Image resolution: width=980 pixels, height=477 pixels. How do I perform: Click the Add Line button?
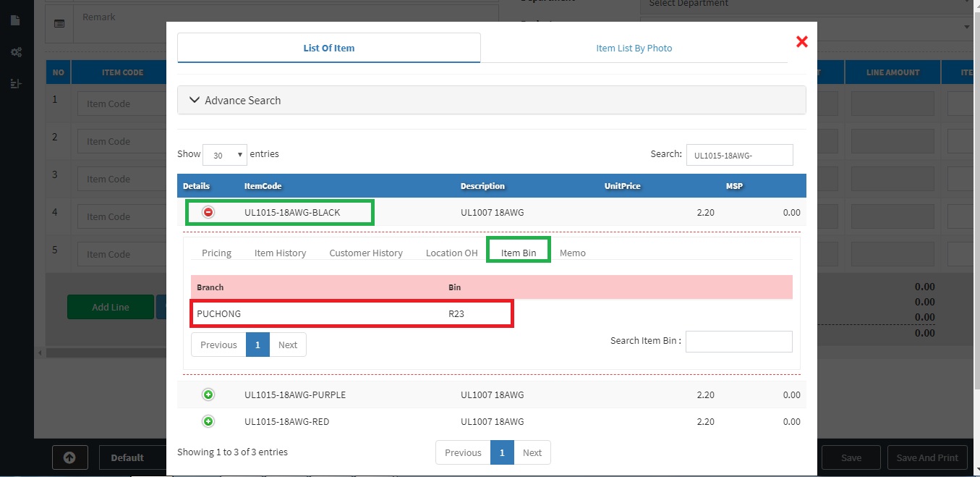tap(110, 307)
